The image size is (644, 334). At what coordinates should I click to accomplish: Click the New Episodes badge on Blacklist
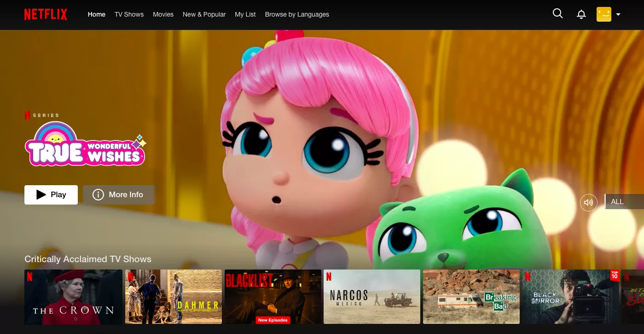pos(273,320)
